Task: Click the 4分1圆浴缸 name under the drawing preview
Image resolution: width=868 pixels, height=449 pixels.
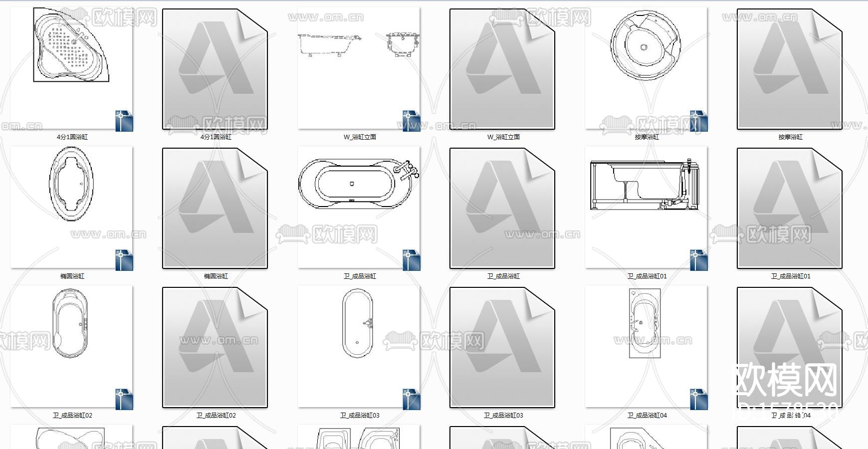Action: click(x=72, y=137)
